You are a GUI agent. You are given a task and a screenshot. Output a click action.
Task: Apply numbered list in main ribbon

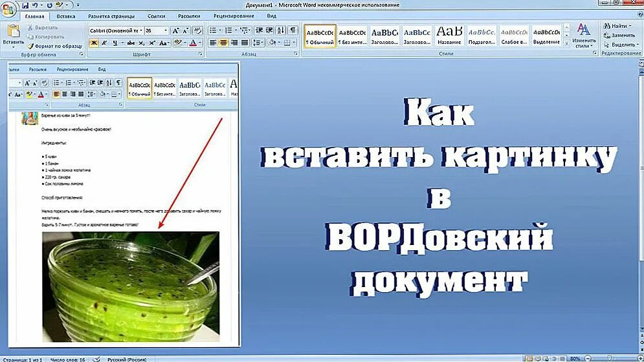[228, 30]
